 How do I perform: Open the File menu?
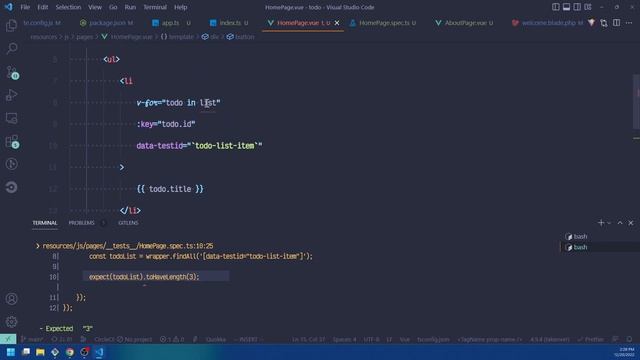pyautogui.click(x=25, y=7)
